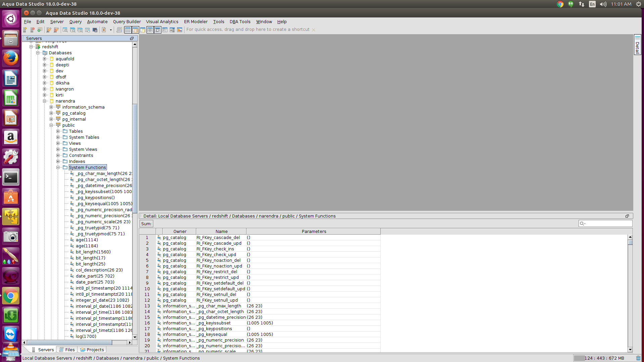This screenshot has height=362, width=644.
Task: Click the function icon beside _pg_keypositions() in tree
Action: pos(72,198)
